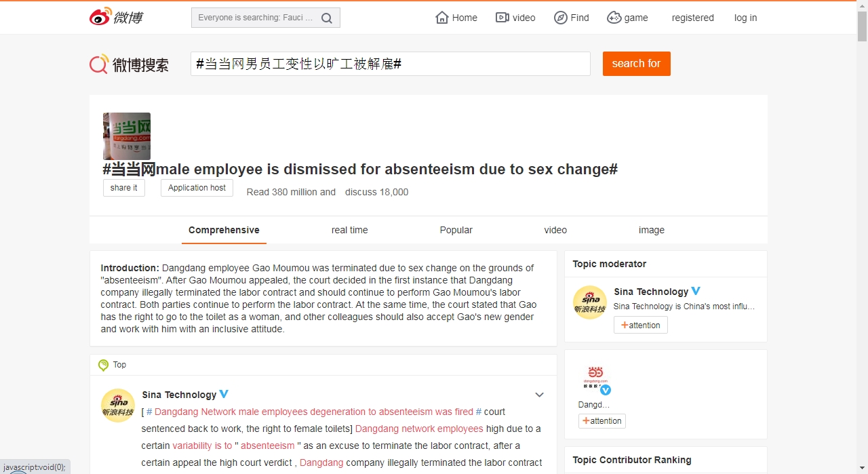Switch to the Popular tab
The width and height of the screenshot is (868, 474).
(x=456, y=230)
